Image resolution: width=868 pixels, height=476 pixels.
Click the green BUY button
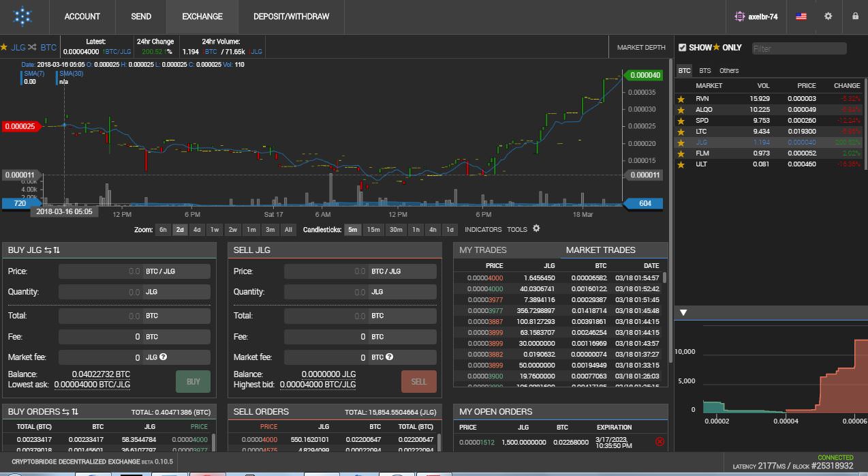pos(193,381)
